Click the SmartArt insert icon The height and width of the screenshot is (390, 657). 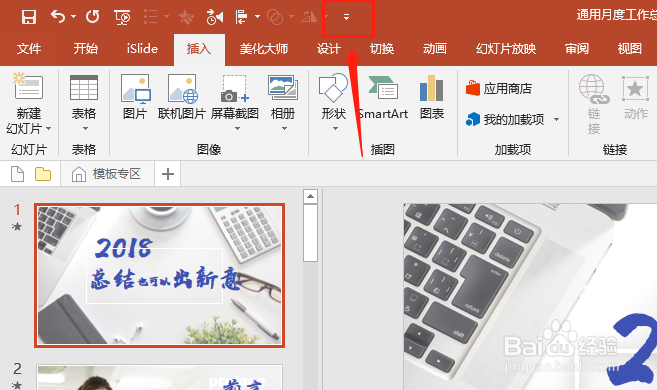click(383, 88)
